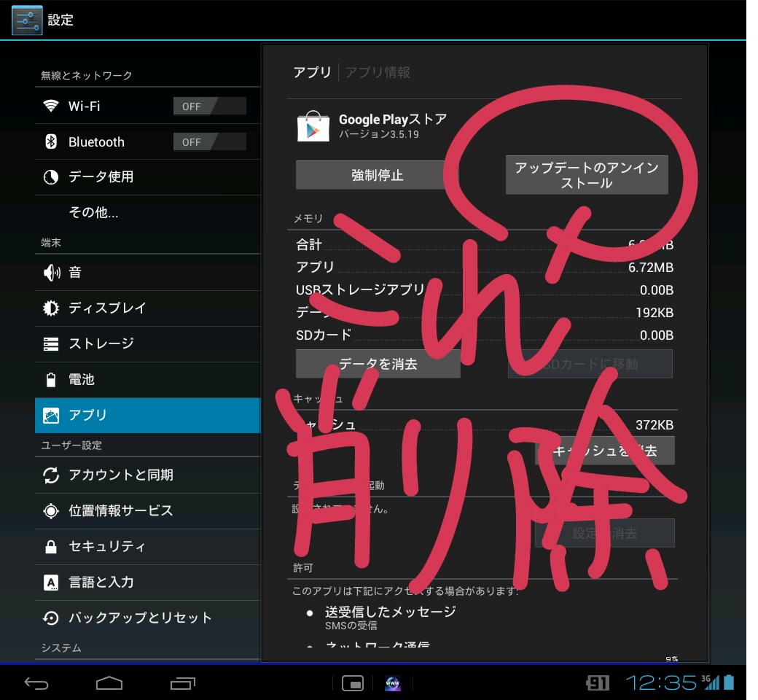Image resolution: width=758 pixels, height=700 pixels.
Task: Tap the データ使用 pie chart icon
Action: [x=51, y=177]
